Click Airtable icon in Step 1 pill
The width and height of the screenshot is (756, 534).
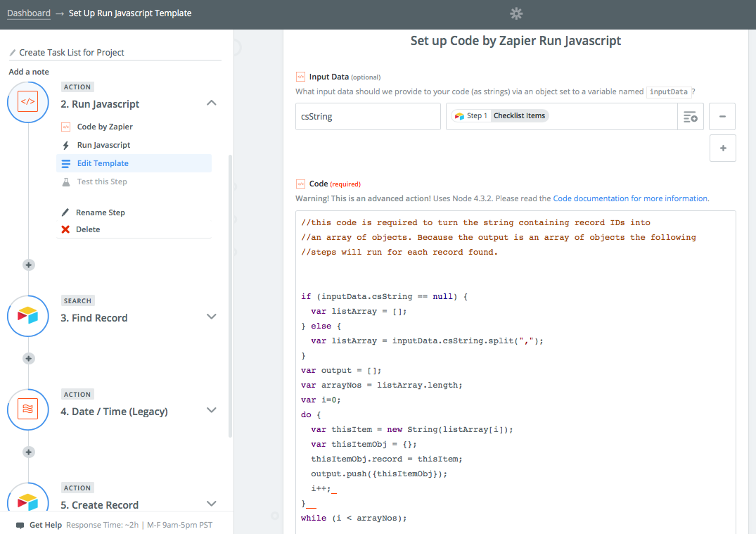point(459,116)
